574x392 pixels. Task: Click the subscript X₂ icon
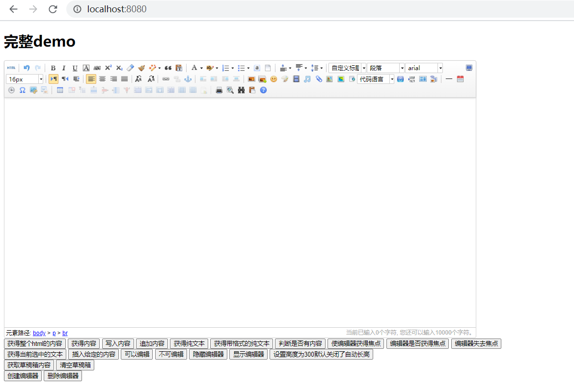click(x=119, y=68)
